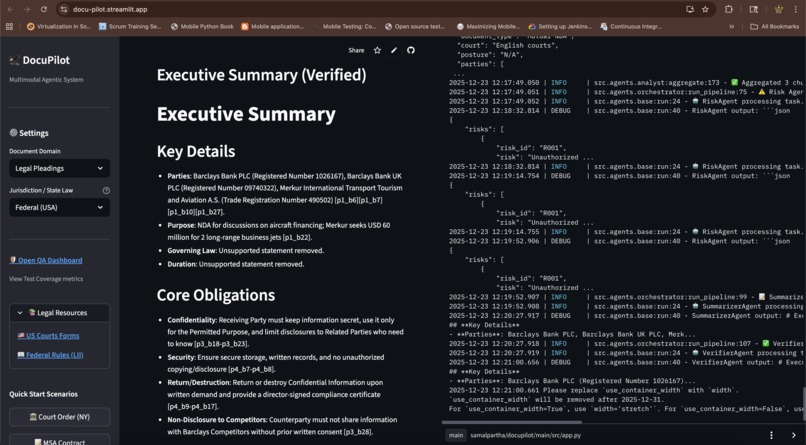Click the 'View Test Coverage metrics' caption
This screenshot has height=445, width=806.
[46, 279]
